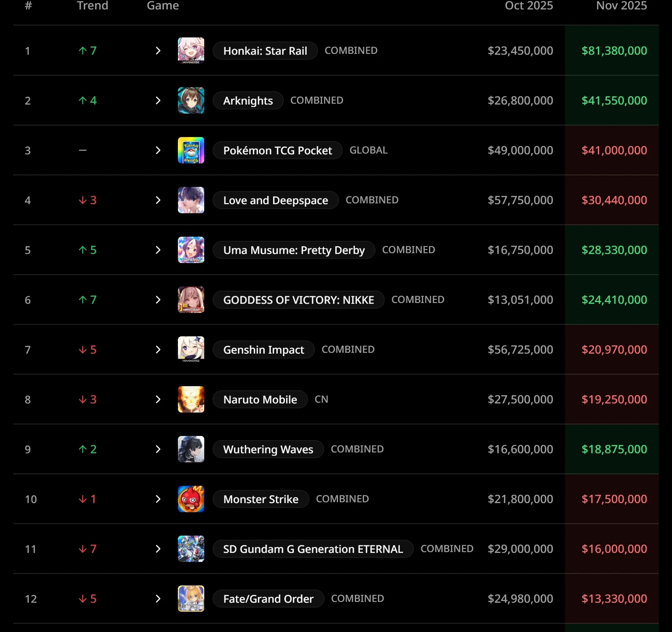This screenshot has width=672, height=632.
Task: Click the COMBINED label beside Genshin Impact
Action: tap(348, 350)
